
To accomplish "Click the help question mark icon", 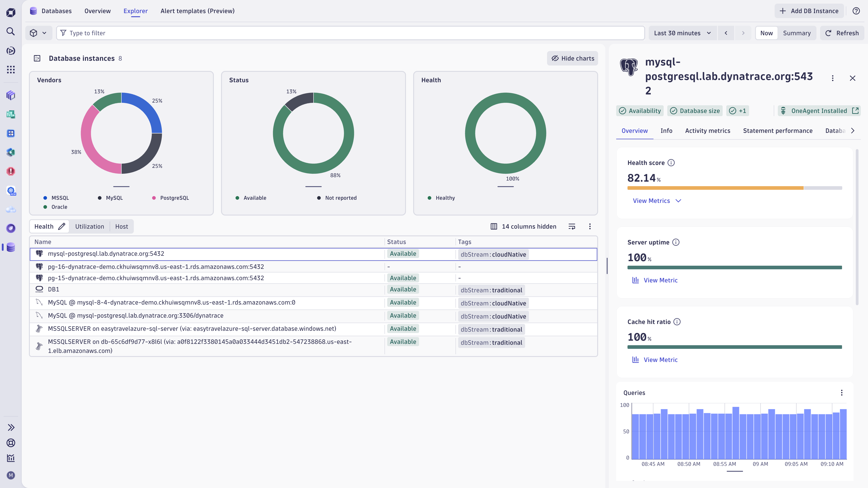I will (x=856, y=11).
